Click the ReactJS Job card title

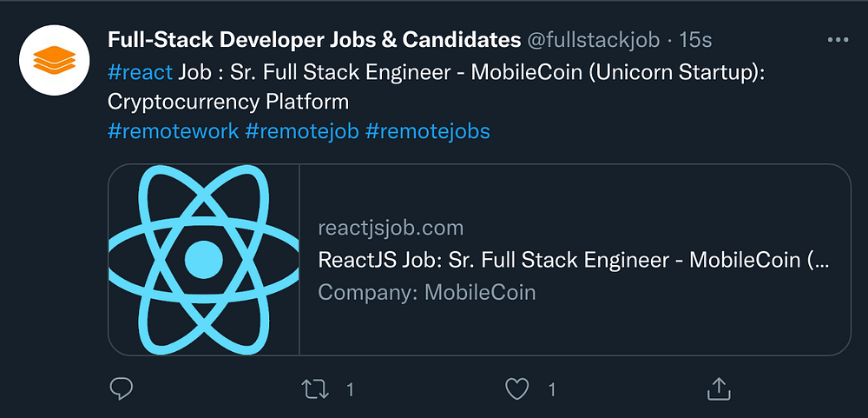tap(573, 260)
